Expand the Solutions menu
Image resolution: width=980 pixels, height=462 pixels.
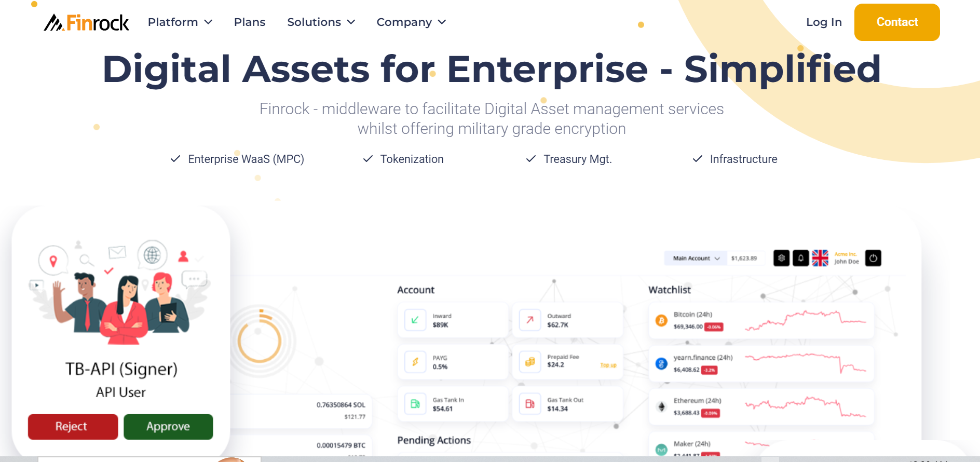coord(321,22)
